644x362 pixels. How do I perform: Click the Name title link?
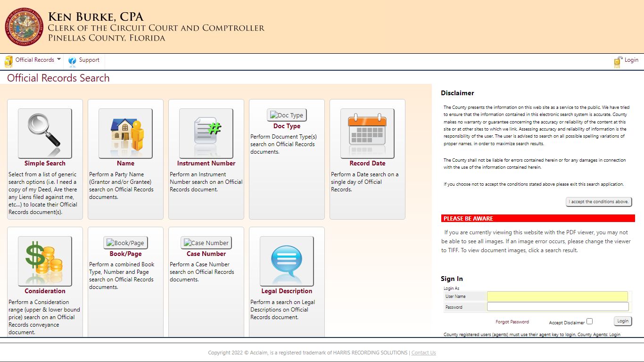point(125,164)
